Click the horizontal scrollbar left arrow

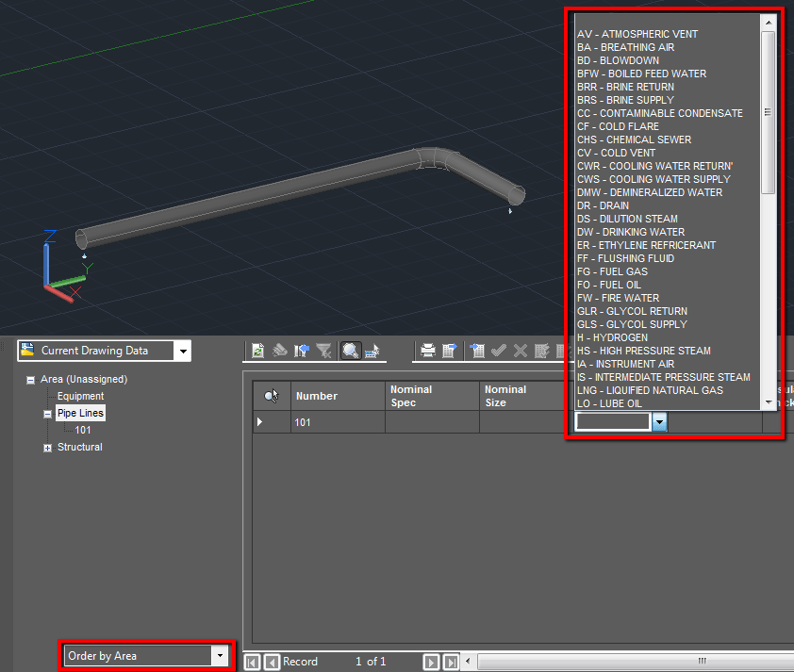(x=468, y=661)
